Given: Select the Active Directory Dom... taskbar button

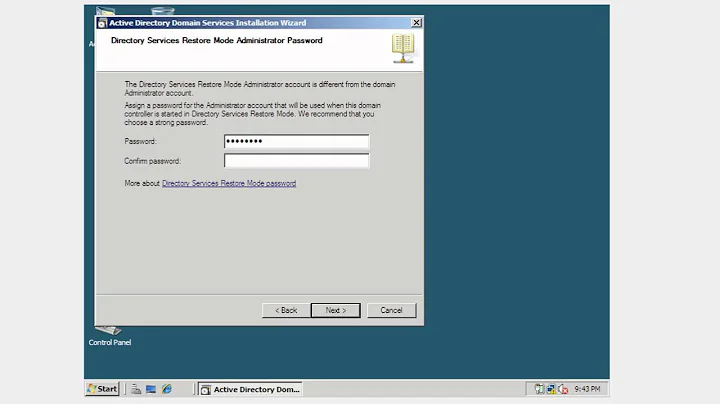Looking at the screenshot, I should click(x=250, y=389).
